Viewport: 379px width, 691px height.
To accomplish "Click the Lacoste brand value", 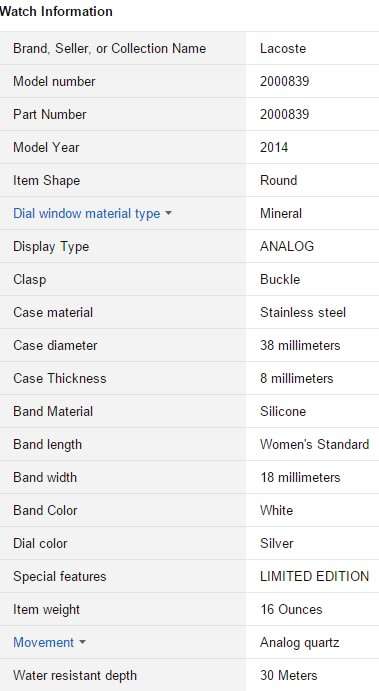I will tap(283, 48).
